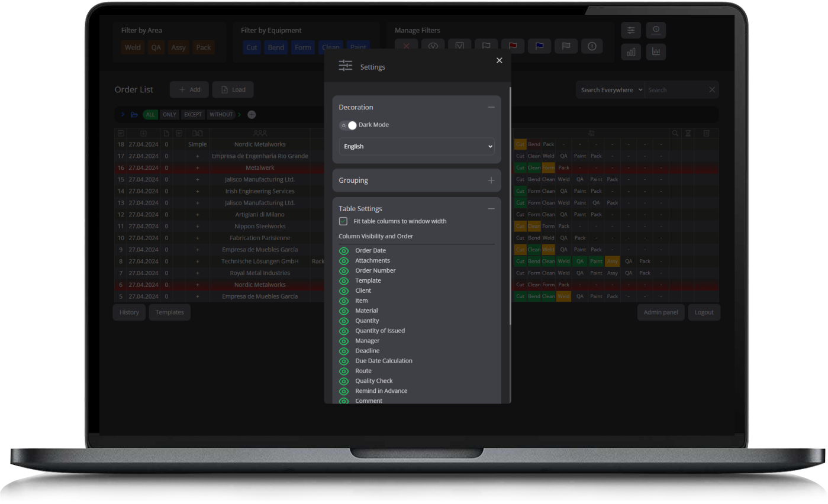Click the search magnifier icon in the table header
The height and width of the screenshot is (504, 828).
coord(675,133)
